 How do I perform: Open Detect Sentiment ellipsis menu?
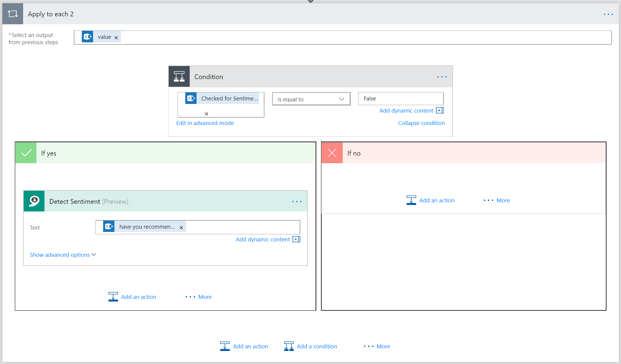pos(296,202)
